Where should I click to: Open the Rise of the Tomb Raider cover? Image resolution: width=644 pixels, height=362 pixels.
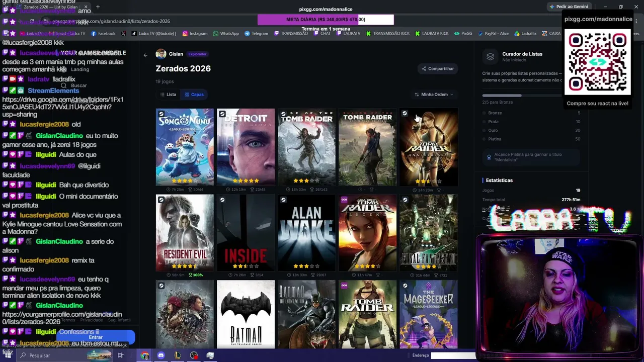click(306, 147)
